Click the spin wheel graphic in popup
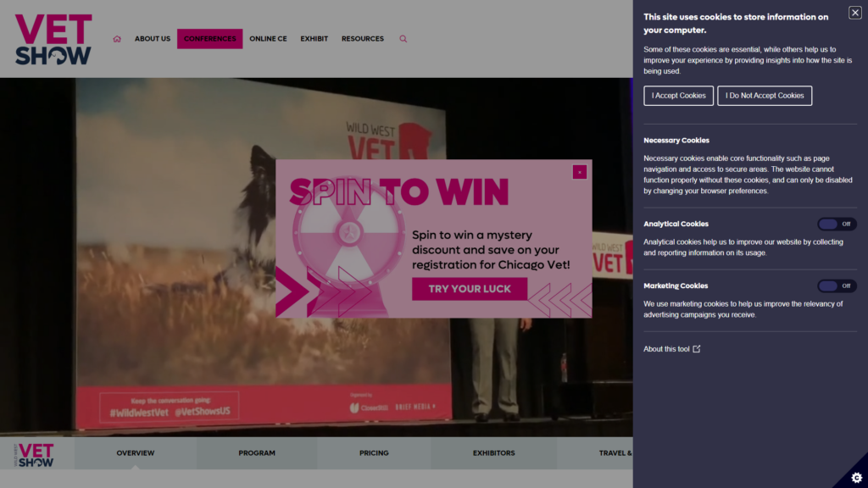This screenshot has height=488, width=868. (348, 233)
